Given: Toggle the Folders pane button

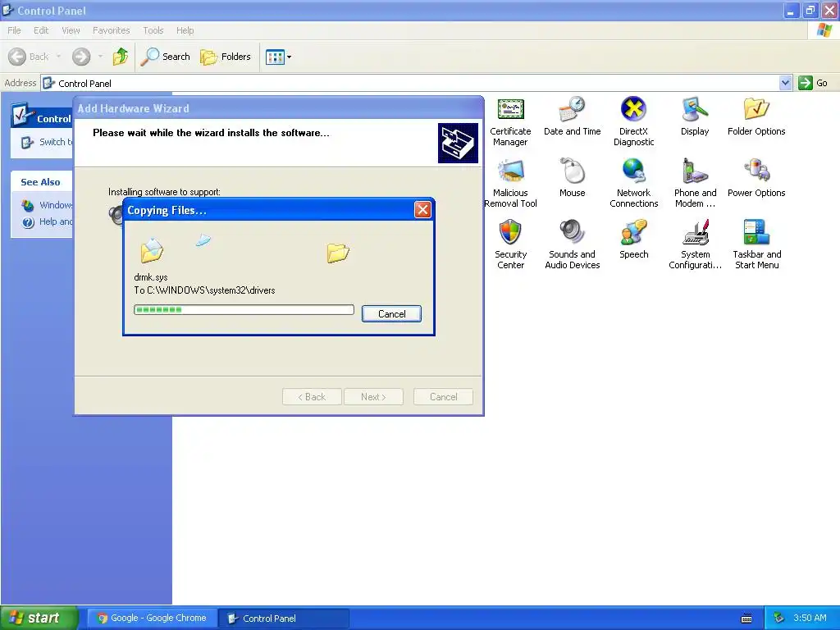Looking at the screenshot, I should pos(226,57).
